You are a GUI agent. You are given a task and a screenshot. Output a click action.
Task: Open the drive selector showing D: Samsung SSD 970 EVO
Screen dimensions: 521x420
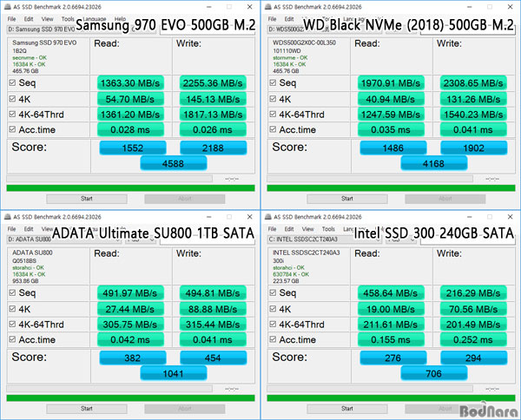pyautogui.click(x=43, y=29)
